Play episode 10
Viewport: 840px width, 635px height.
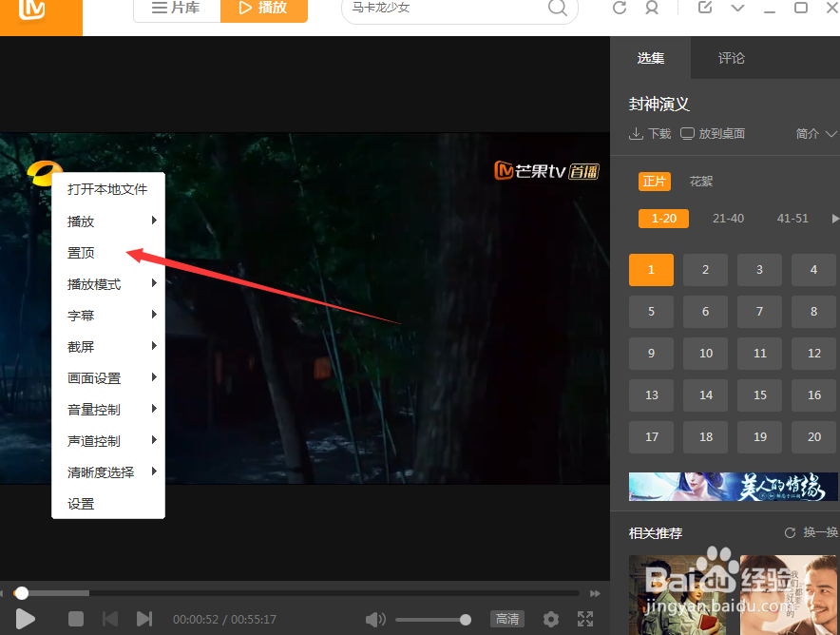705,353
